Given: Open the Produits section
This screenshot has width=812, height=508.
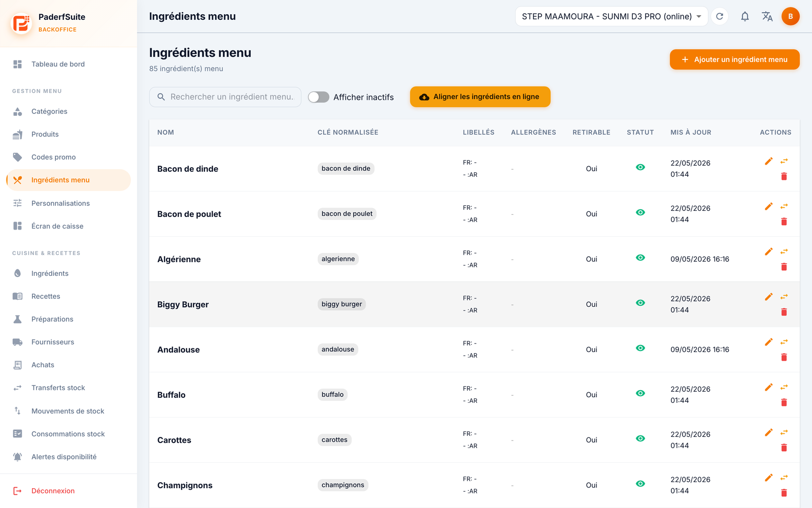Looking at the screenshot, I should pos(69,134).
